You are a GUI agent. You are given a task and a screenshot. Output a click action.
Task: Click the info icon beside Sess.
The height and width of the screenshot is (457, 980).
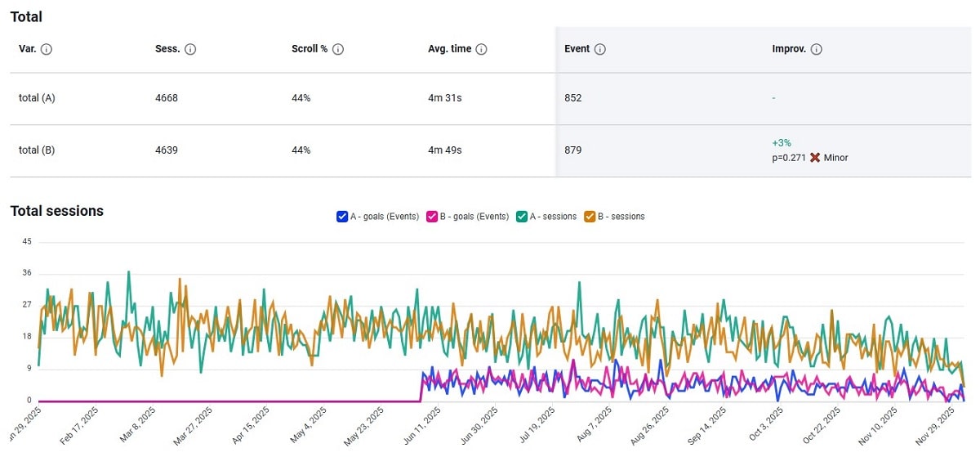point(190,49)
